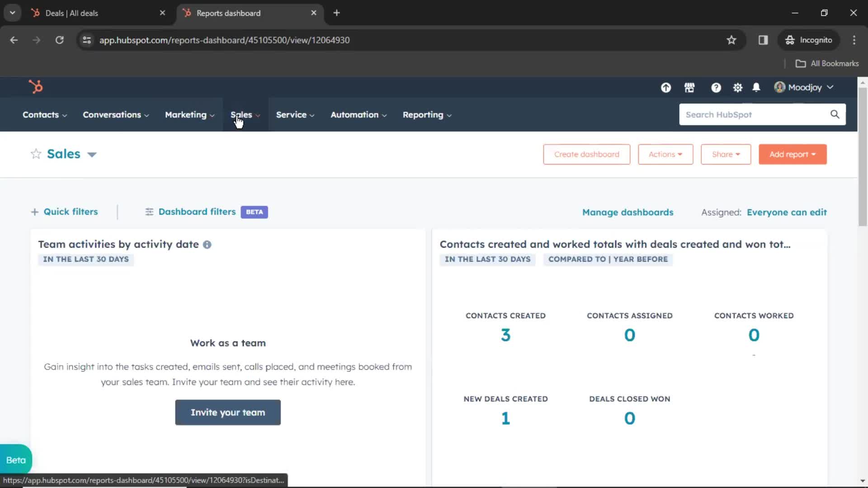Open the upgrade arrow icon
This screenshot has height=488, width=868.
click(x=666, y=88)
